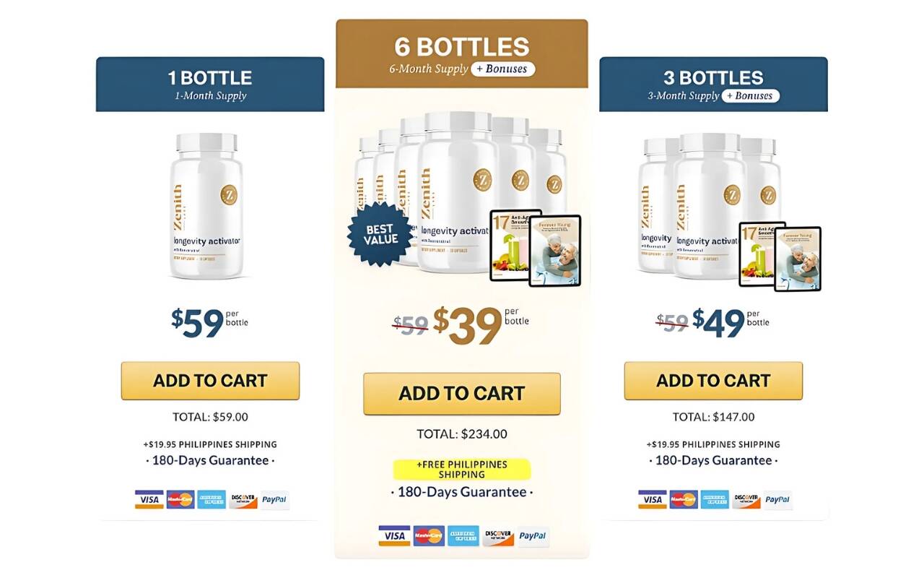Select the 3 Bottles header banner
924x578 pixels.
(713, 85)
